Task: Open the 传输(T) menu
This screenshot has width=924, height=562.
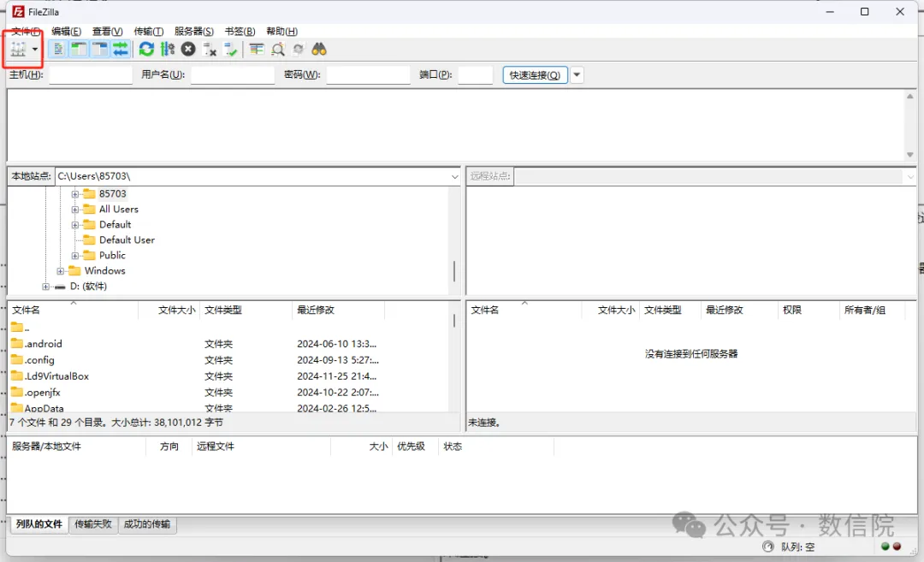Action: coord(148,32)
